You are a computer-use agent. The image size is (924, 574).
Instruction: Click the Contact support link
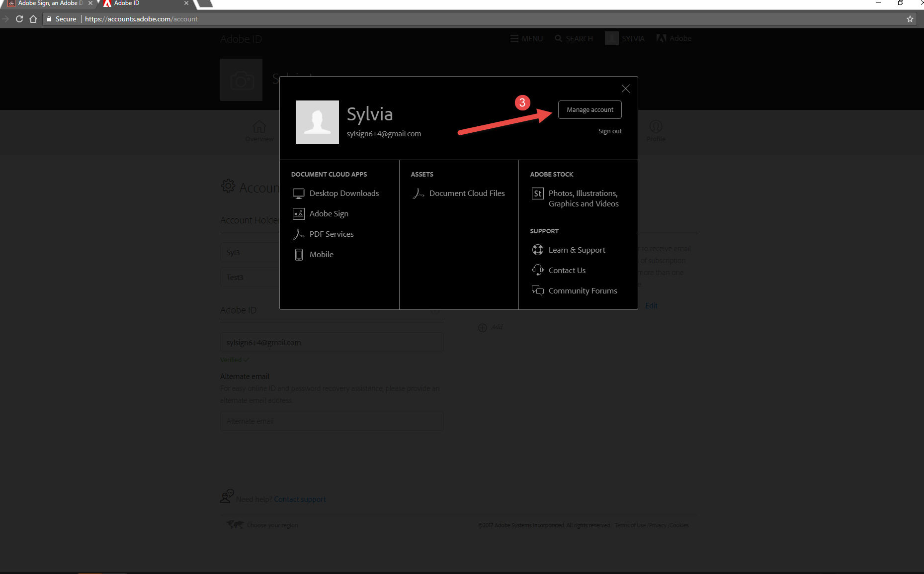click(x=300, y=499)
